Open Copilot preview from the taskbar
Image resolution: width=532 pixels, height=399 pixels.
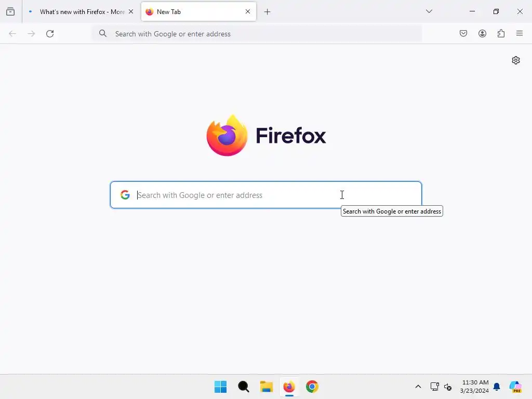click(515, 387)
